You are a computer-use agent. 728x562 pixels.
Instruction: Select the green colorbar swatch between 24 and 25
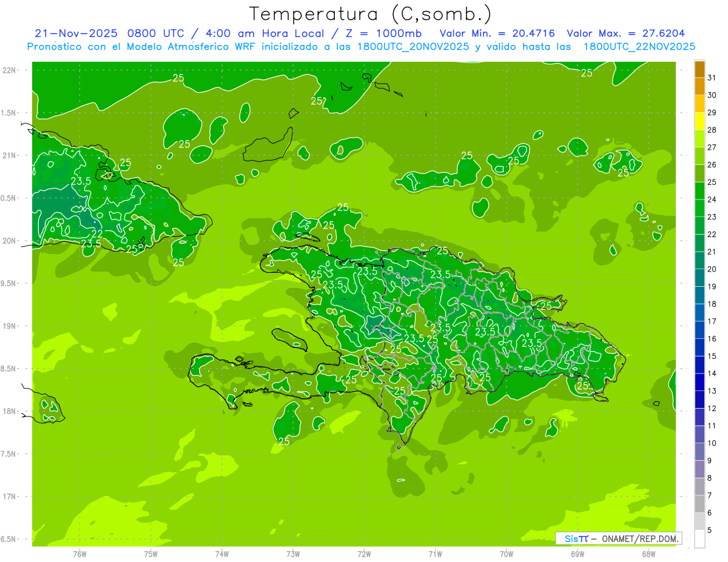point(699,191)
